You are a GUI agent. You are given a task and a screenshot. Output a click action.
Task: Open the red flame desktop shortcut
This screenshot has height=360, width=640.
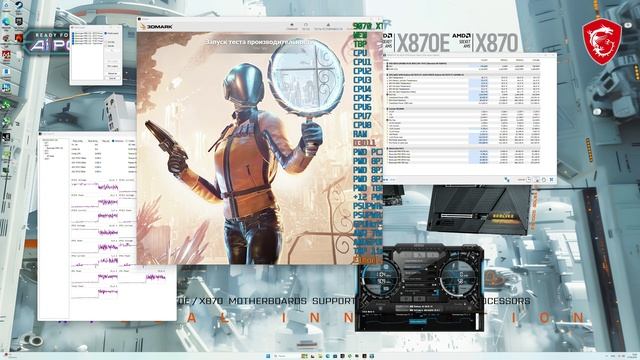pos(19,38)
